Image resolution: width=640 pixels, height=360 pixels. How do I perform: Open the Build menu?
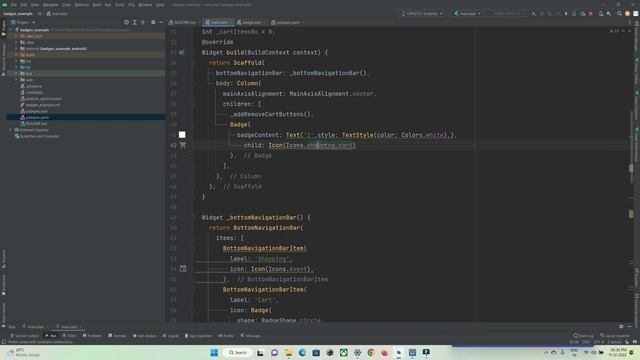(97, 5)
